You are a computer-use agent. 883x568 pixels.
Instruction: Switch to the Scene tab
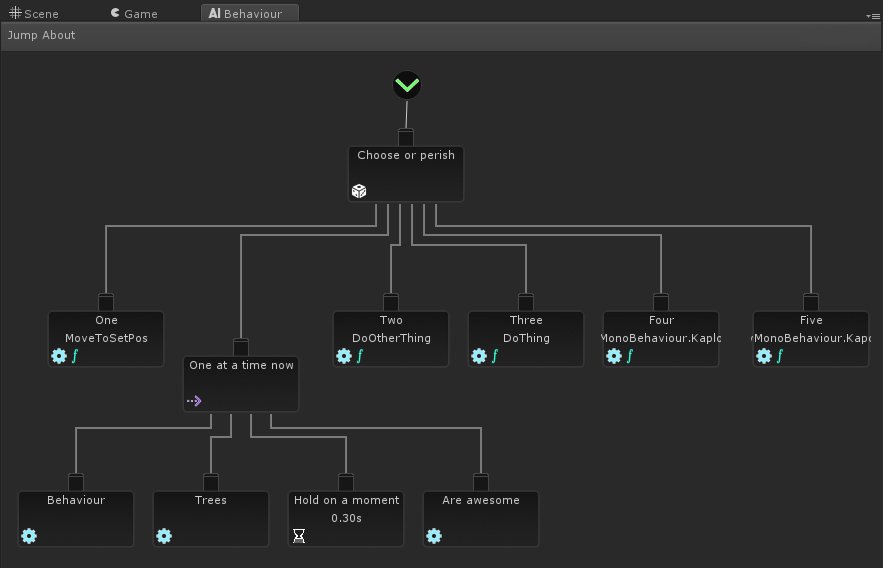coord(34,13)
